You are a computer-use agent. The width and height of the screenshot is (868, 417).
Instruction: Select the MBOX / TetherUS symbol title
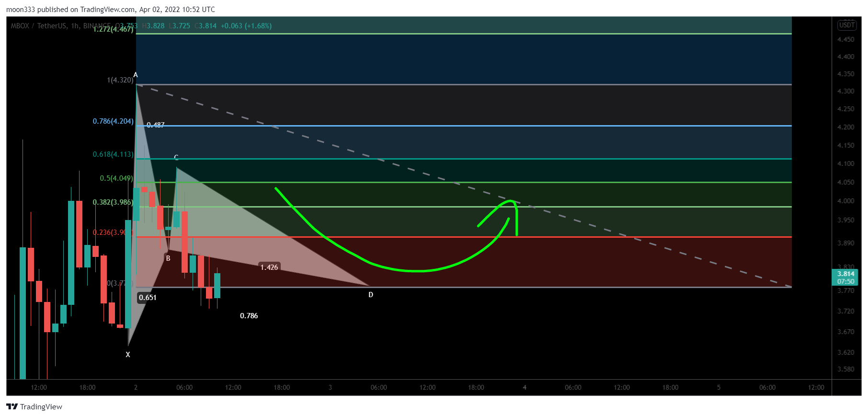coord(39,26)
